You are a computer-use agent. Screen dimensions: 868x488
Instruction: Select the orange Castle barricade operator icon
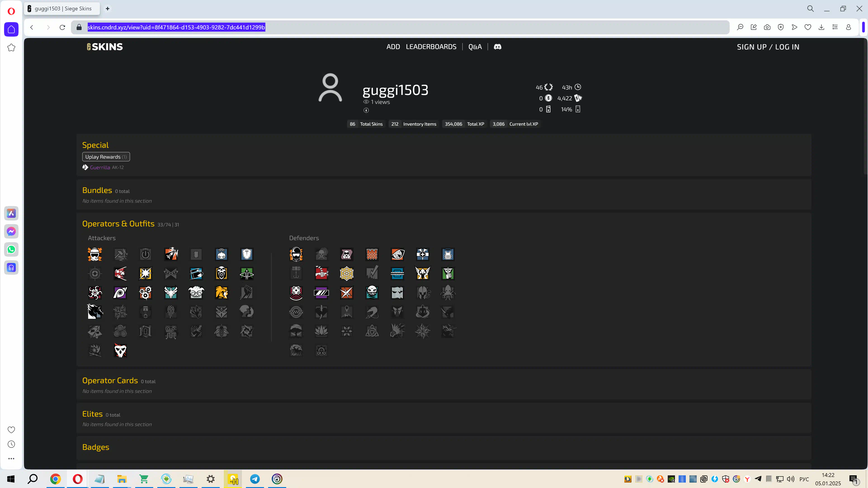pos(372,254)
